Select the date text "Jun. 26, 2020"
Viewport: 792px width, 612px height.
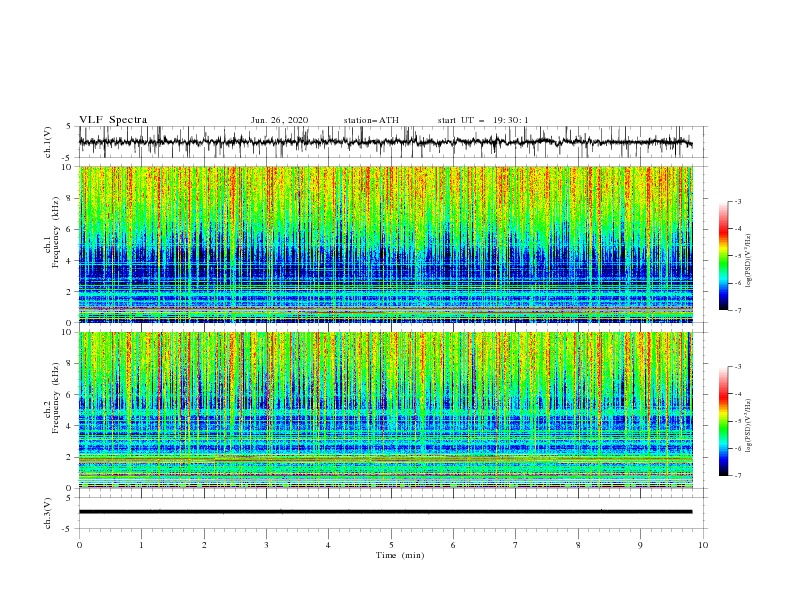click(279, 120)
